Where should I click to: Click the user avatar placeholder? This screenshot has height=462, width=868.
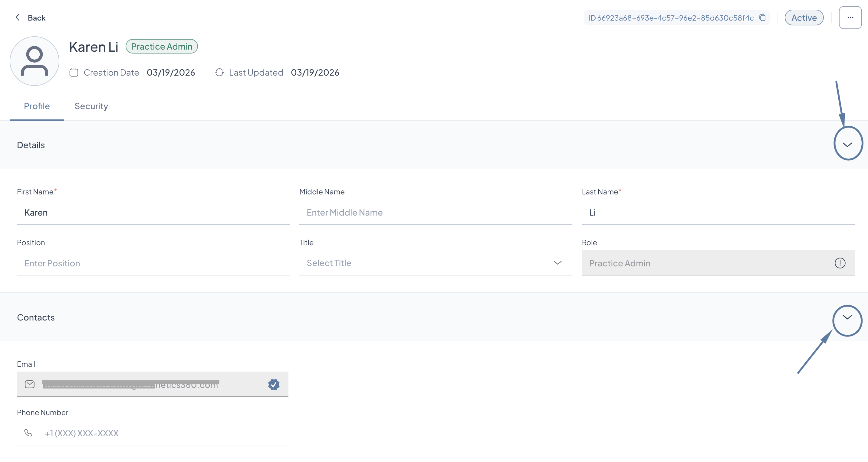tap(35, 61)
